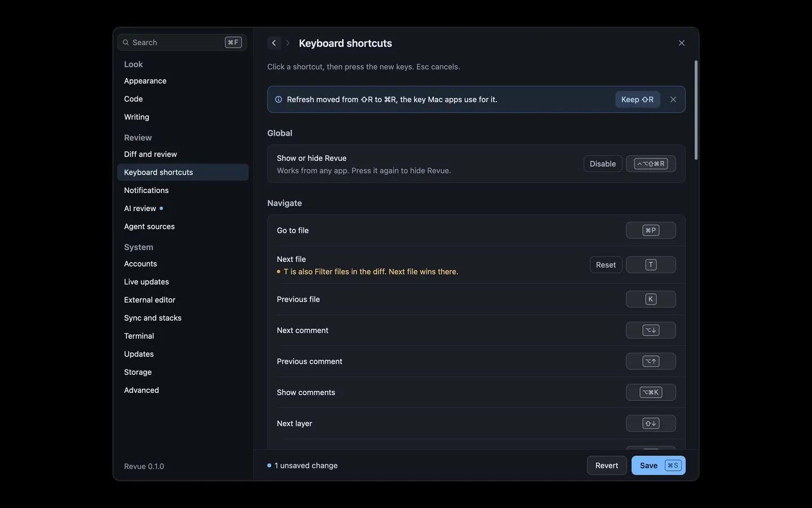Go forward with the right chevron
The height and width of the screenshot is (508, 812).
pyautogui.click(x=288, y=43)
